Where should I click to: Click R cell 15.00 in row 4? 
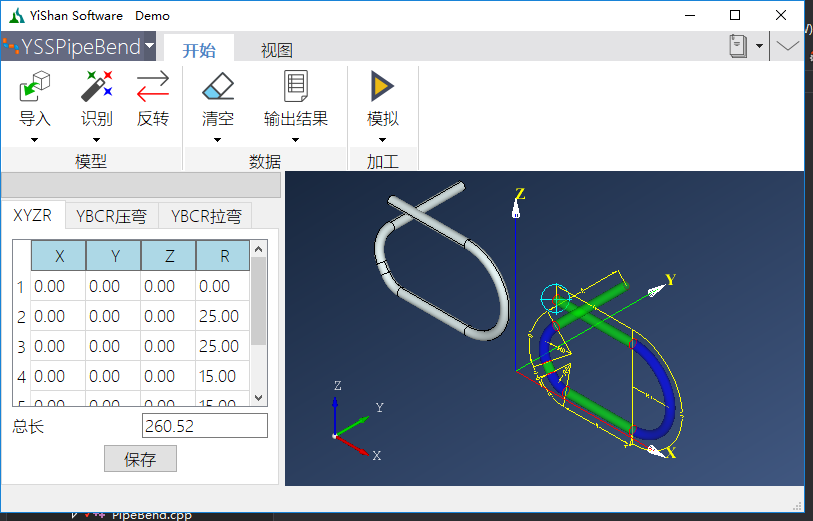223,376
